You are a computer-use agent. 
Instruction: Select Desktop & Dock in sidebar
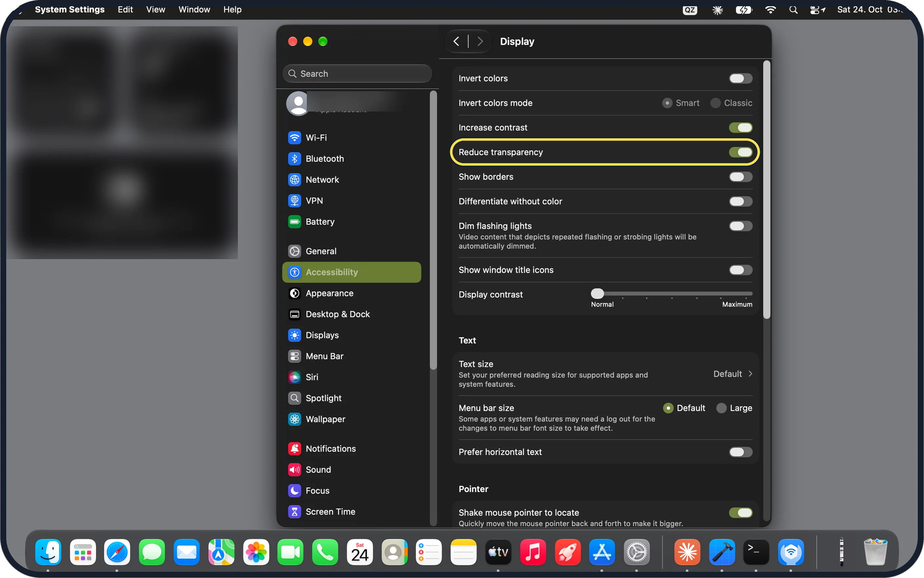tap(351, 314)
